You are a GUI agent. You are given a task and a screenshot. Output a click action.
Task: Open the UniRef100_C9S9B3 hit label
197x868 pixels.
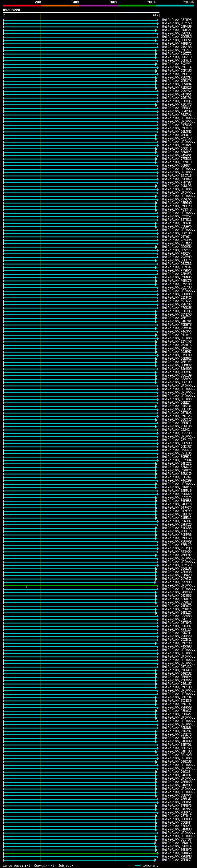[177, 582]
